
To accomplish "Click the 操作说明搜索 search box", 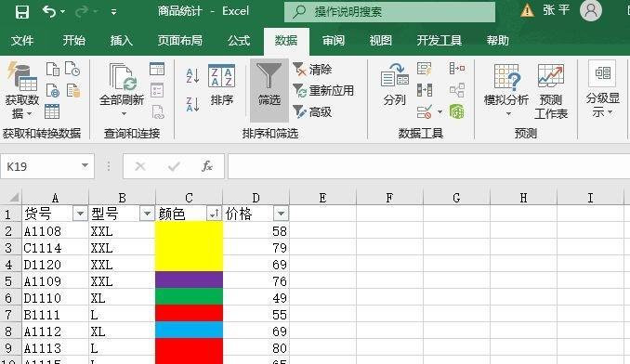I will [389, 12].
